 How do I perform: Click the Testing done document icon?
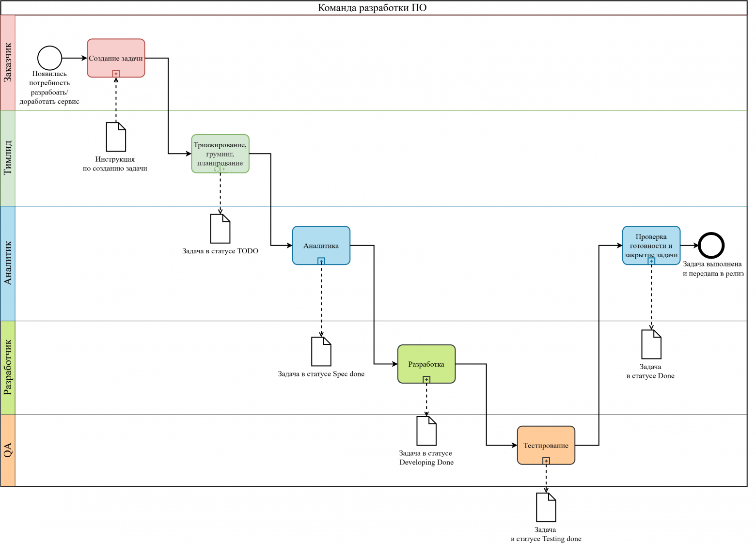(x=546, y=507)
